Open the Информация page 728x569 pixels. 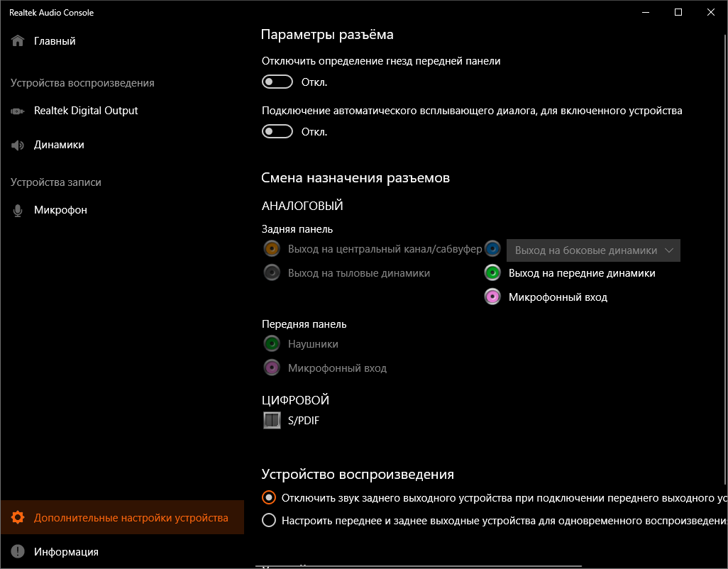tap(66, 551)
